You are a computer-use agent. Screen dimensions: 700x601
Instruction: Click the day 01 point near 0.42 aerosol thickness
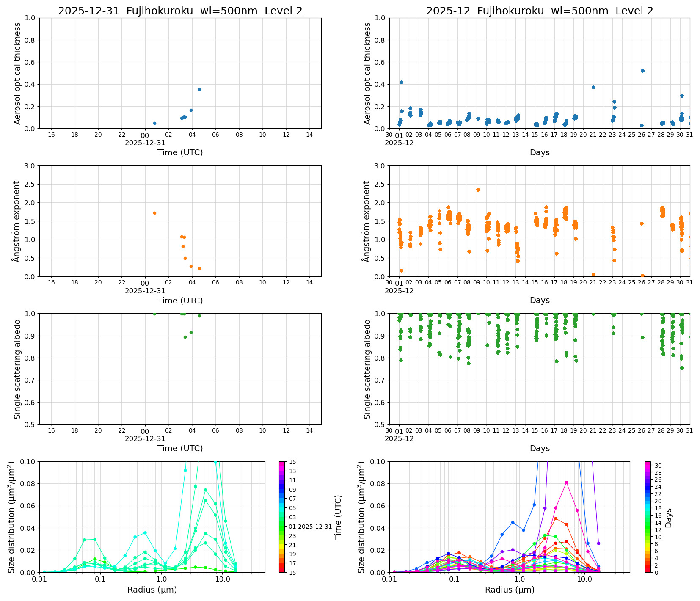point(401,82)
